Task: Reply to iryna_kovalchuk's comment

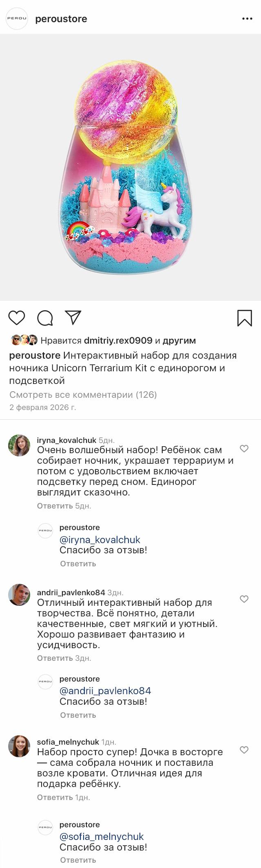Action: (55, 506)
